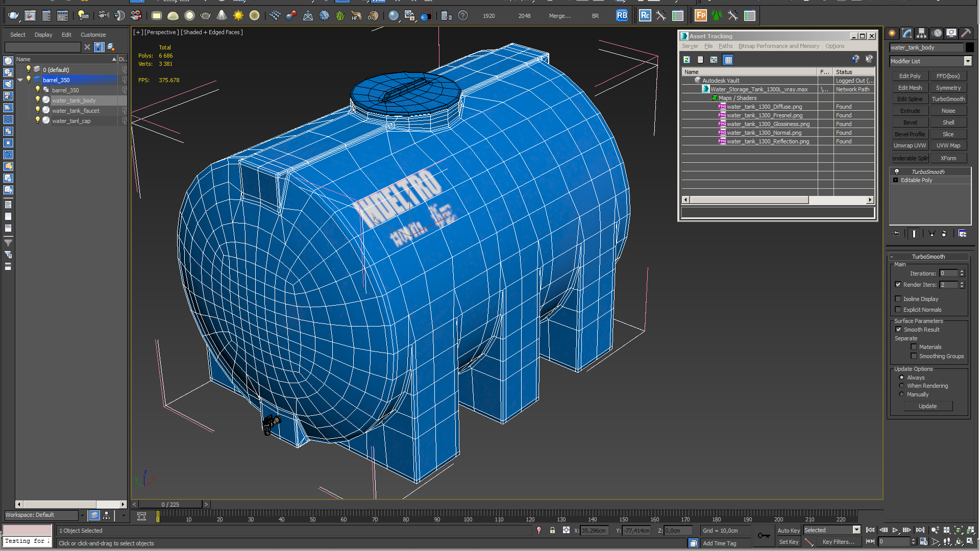Expand Editable Poly in modifier stack
Image resolution: width=980 pixels, height=551 pixels.
[x=895, y=180]
